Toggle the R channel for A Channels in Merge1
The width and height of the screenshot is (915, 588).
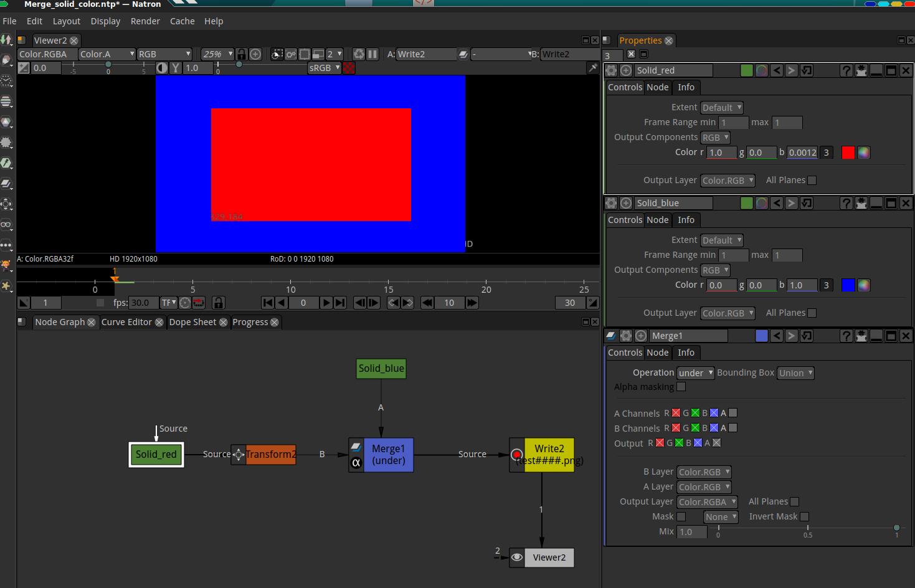675,412
